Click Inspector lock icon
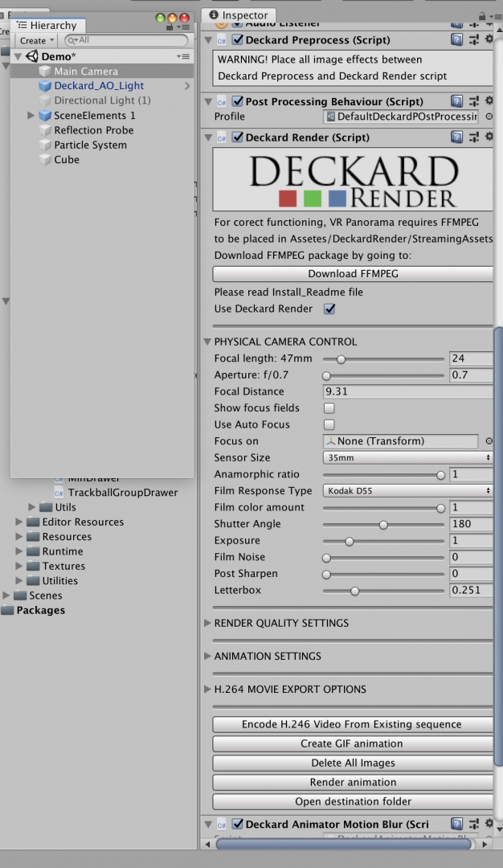Viewport: 503px width, 868px height. click(x=482, y=15)
